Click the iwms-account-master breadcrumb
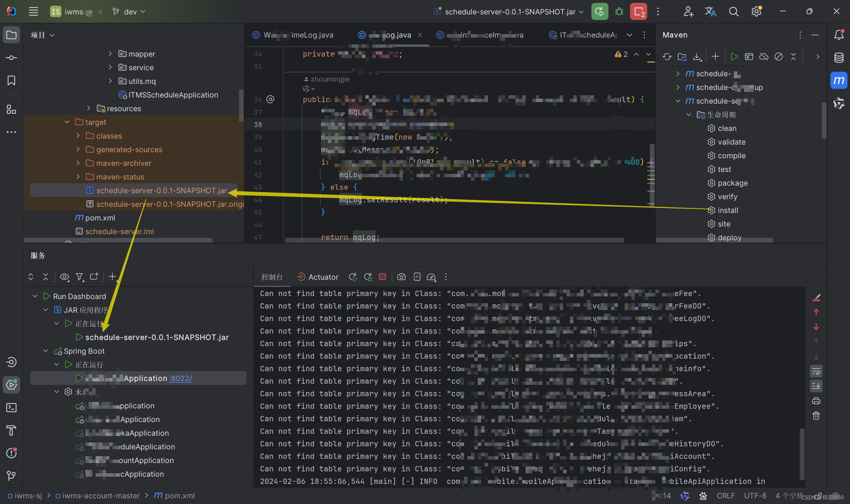The width and height of the screenshot is (850, 504). pos(98,496)
